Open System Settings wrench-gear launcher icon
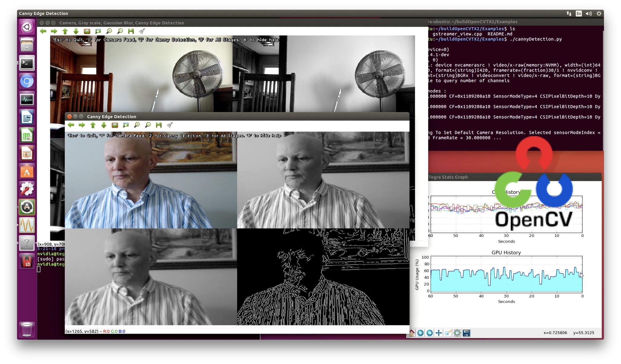Viewport: 621px width, 364px height. point(27,189)
